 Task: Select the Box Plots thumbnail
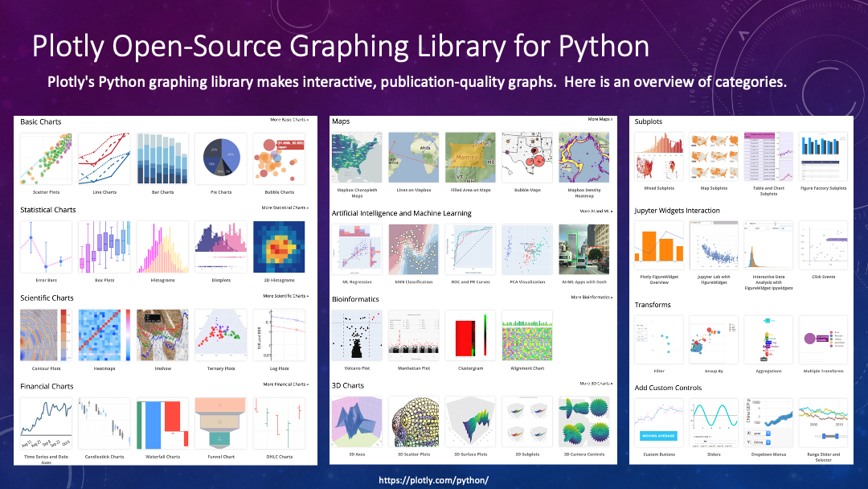(x=104, y=248)
